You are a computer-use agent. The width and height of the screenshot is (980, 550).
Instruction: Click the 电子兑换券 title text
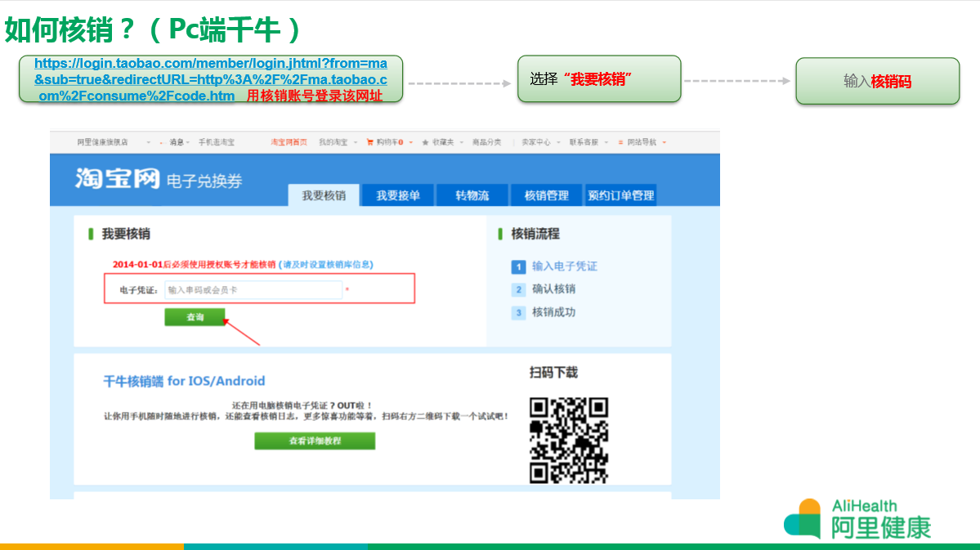pos(204,181)
